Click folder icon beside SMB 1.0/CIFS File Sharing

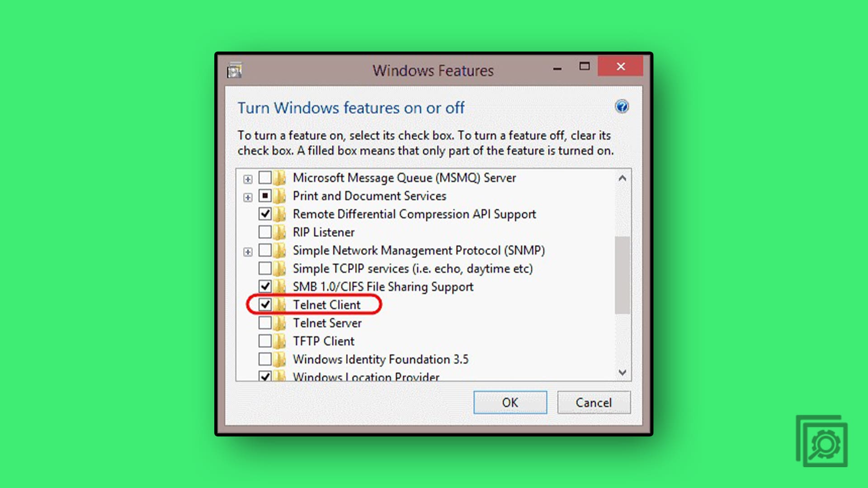280,286
